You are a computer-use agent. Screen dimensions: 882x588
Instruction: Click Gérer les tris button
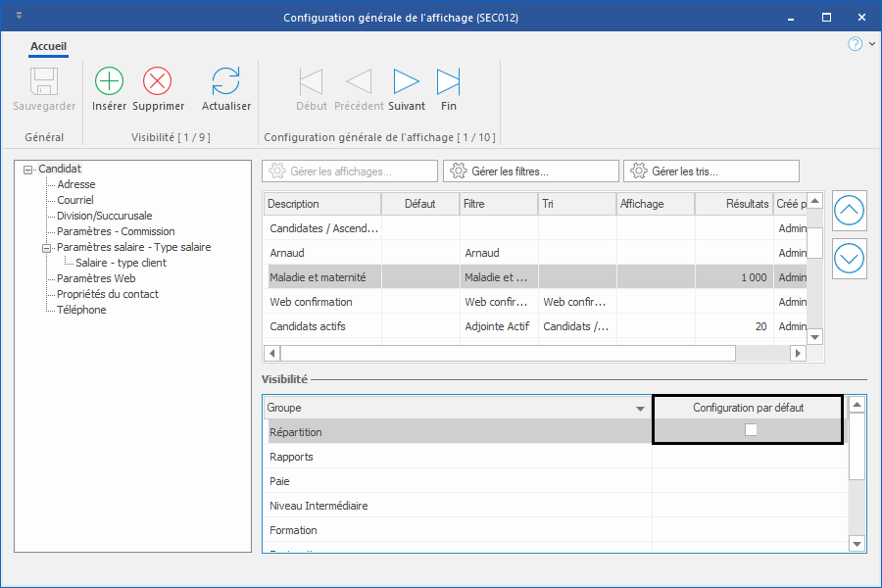coord(710,171)
